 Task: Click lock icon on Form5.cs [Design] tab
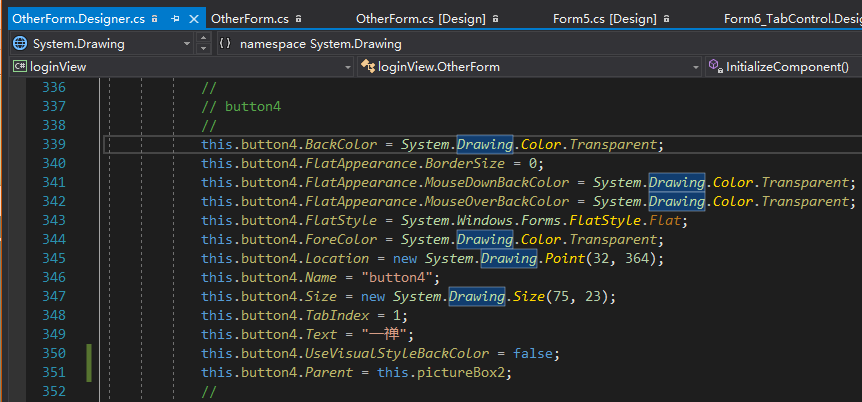point(666,19)
